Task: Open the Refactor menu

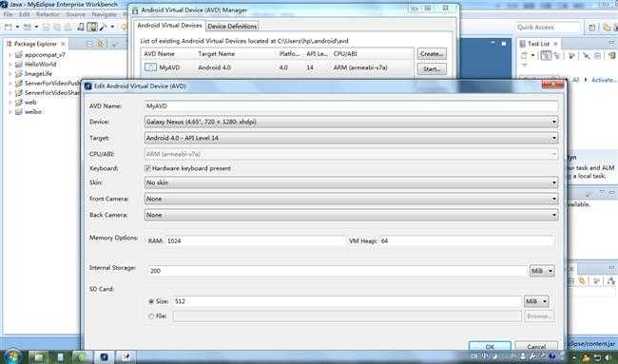Action: tap(48, 14)
